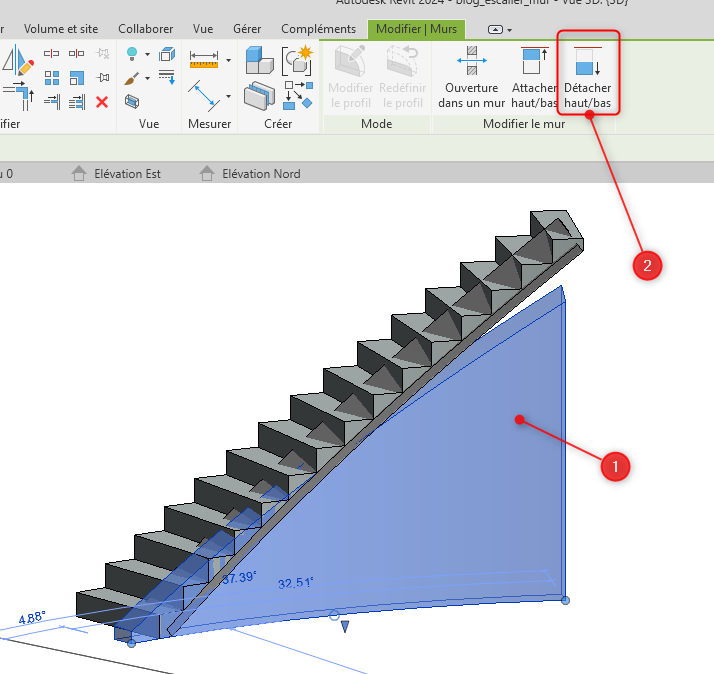The image size is (714, 674).
Task: Click the red X Delete tool
Action: point(102,101)
